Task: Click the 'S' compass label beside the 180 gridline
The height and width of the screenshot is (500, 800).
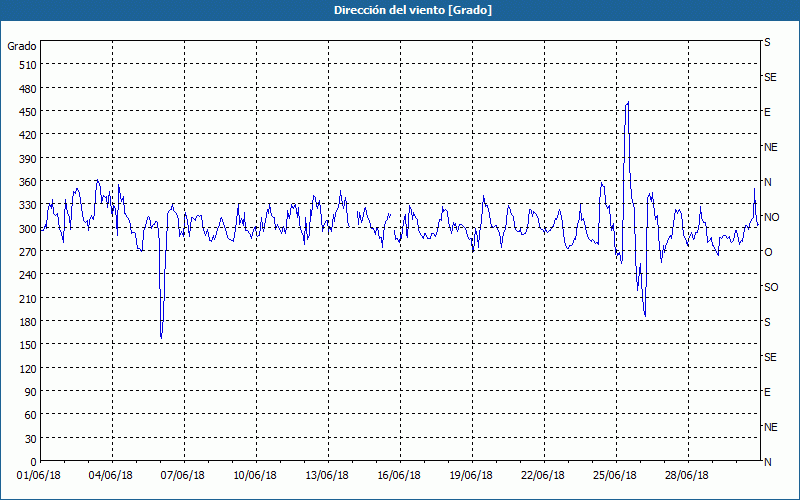Action: coord(767,322)
